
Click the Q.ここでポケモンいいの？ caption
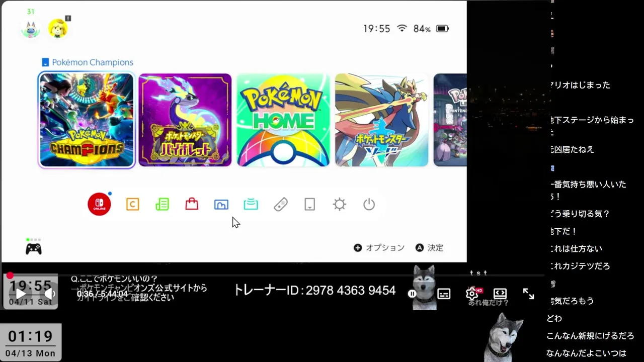(x=114, y=279)
